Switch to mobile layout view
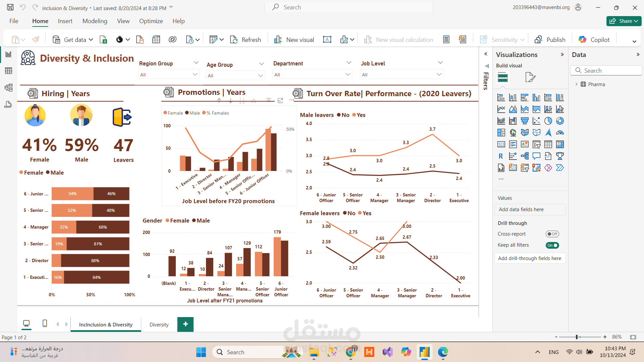Image resolution: width=644 pixels, height=362 pixels. click(45, 323)
